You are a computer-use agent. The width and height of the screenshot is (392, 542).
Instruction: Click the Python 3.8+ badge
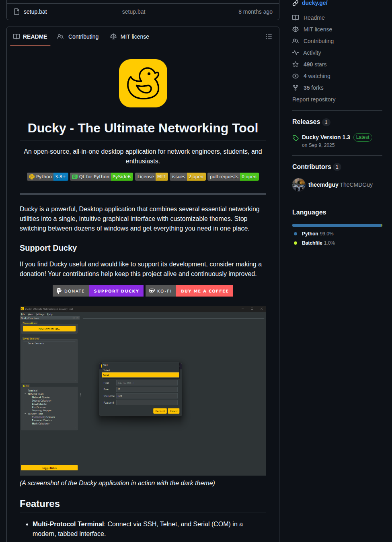(x=47, y=177)
